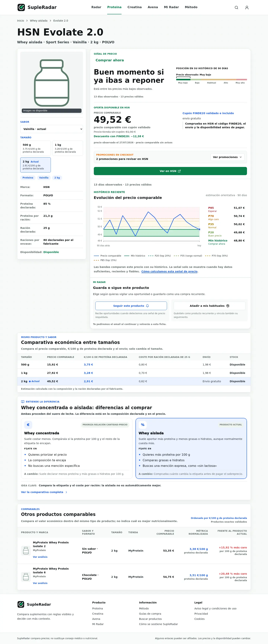Click the SupleRadar footer logo icon
The image size is (268, 644).
click(x=21, y=604)
